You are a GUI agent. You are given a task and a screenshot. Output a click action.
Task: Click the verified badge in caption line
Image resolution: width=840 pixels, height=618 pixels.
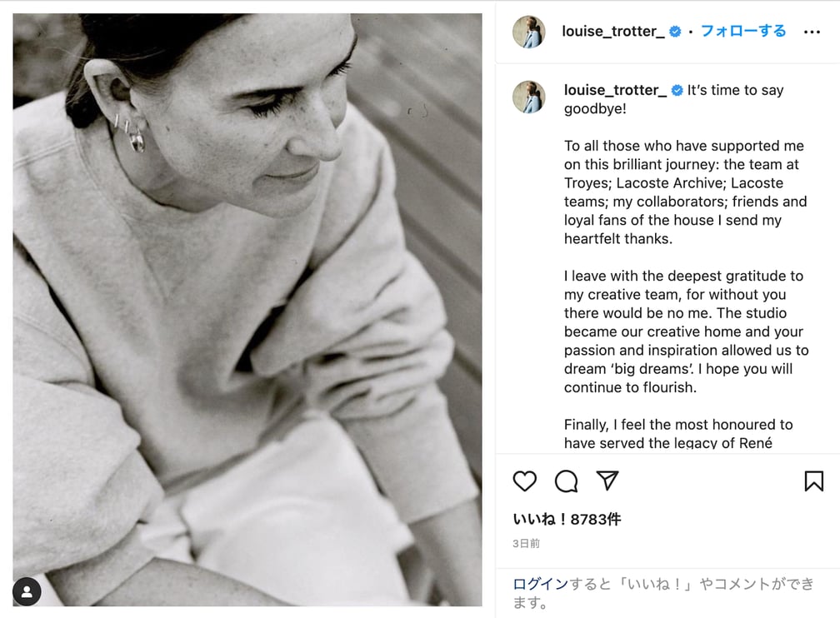tap(677, 91)
